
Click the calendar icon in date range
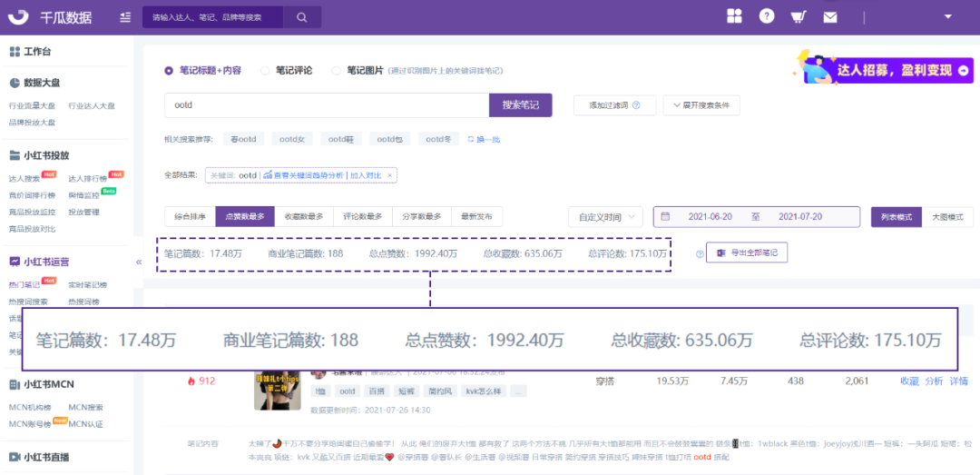(x=666, y=217)
